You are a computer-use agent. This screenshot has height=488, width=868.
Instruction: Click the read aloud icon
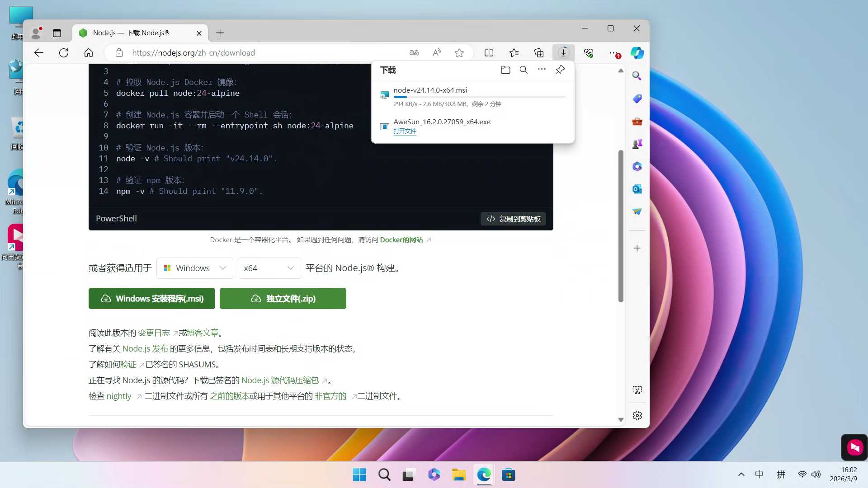click(437, 53)
